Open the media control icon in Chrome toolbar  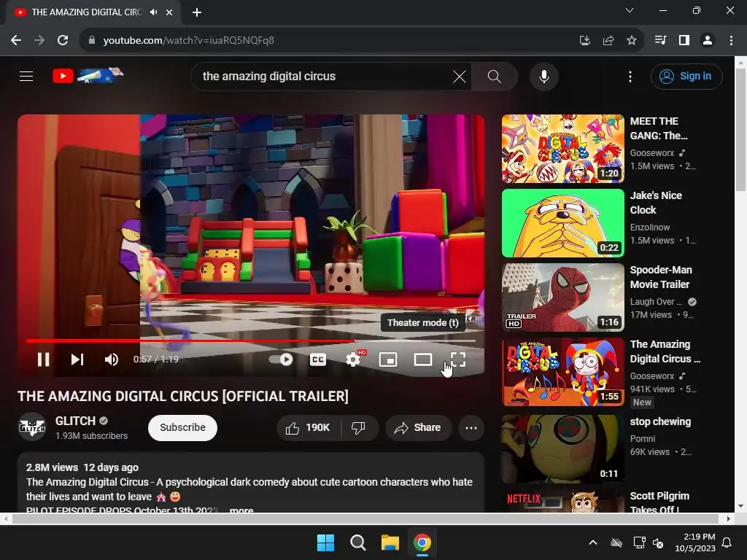tap(660, 41)
